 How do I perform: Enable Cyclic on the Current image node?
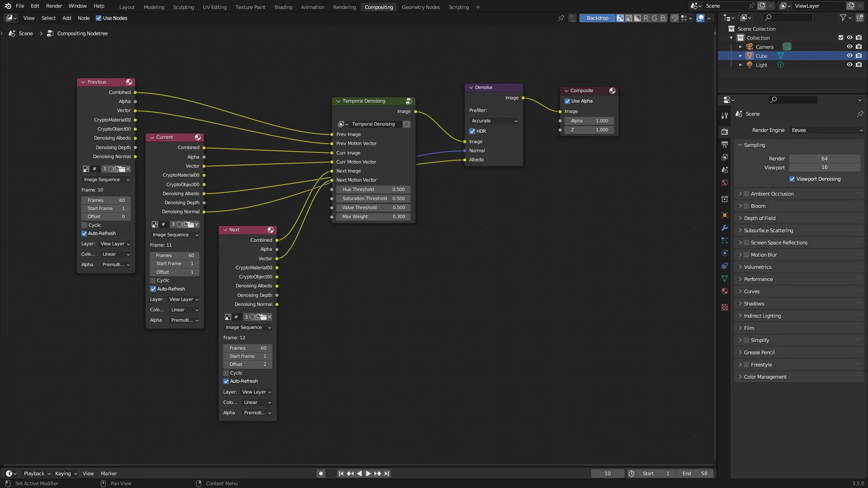pyautogui.click(x=154, y=280)
